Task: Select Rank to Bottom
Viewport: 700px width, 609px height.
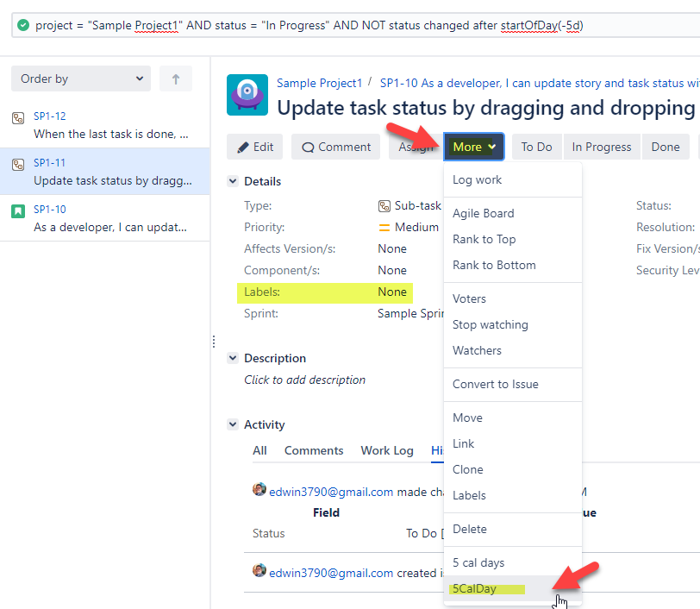Action: coord(512,265)
